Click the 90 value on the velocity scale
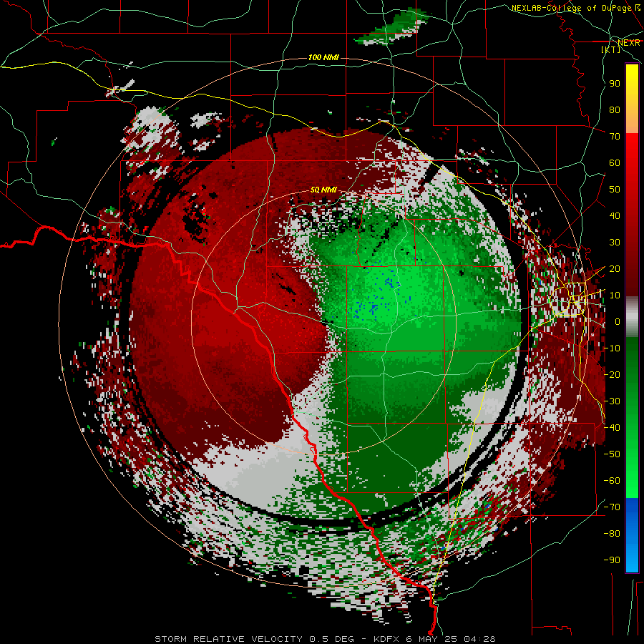 (615, 84)
